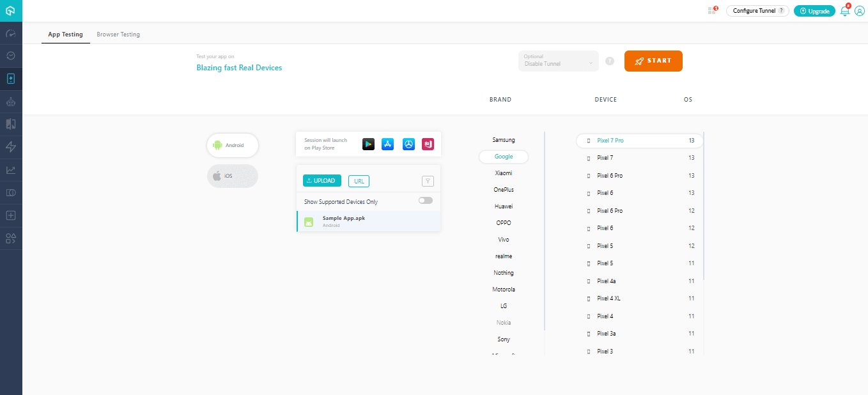Click the plus square sidebar icon
The width and height of the screenshot is (868, 395).
point(11,215)
